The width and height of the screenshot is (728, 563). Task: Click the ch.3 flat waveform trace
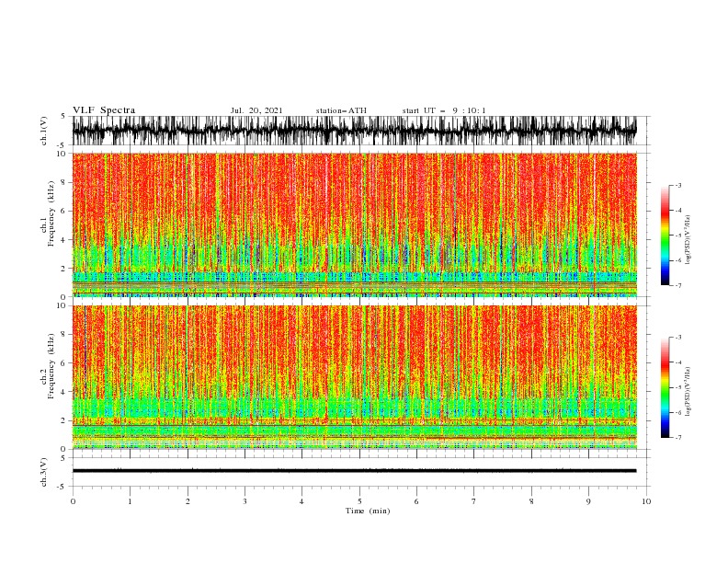[354, 471]
